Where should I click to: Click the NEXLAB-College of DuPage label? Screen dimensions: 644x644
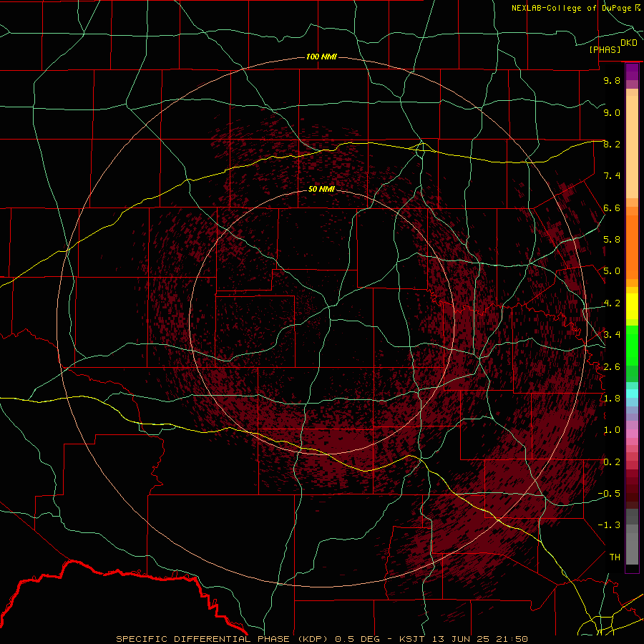[x=575, y=8]
